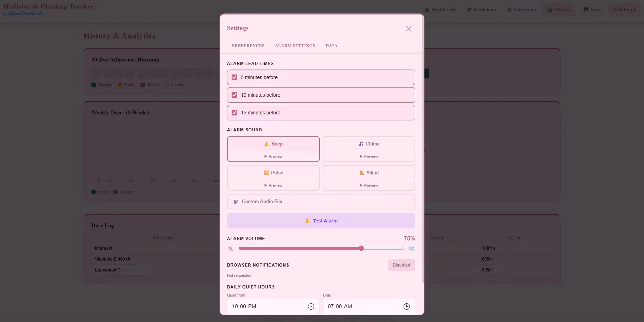Open the History page
The image size is (644, 322).
[x=559, y=10]
